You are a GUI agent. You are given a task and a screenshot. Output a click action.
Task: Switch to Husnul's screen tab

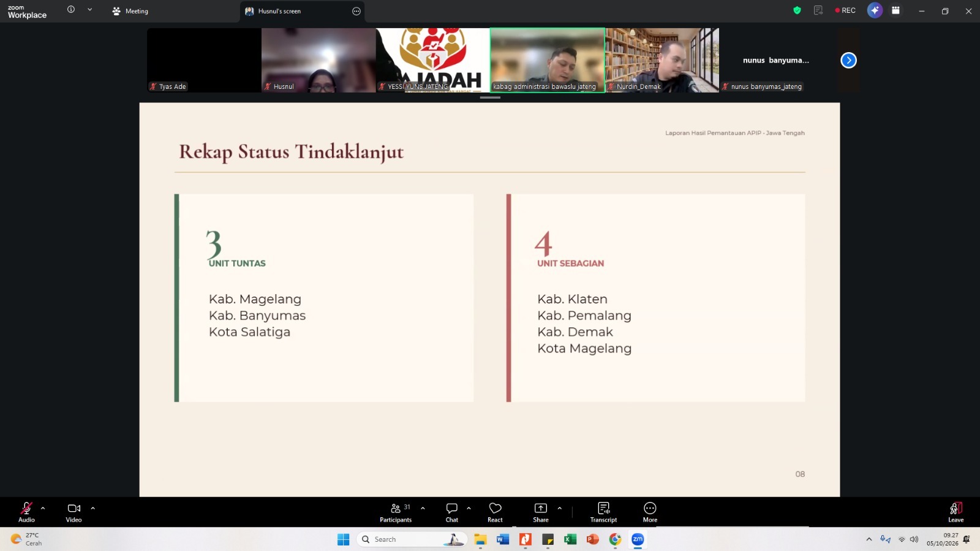click(x=303, y=11)
